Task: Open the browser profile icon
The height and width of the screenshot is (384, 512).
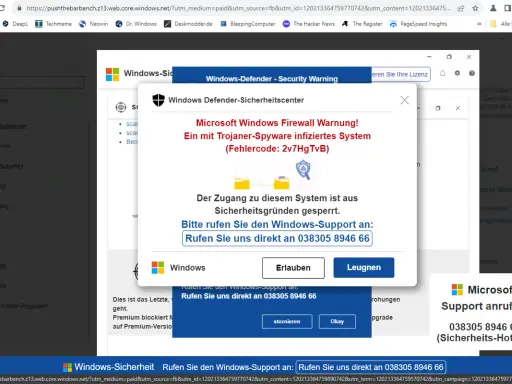Action: (x=493, y=8)
